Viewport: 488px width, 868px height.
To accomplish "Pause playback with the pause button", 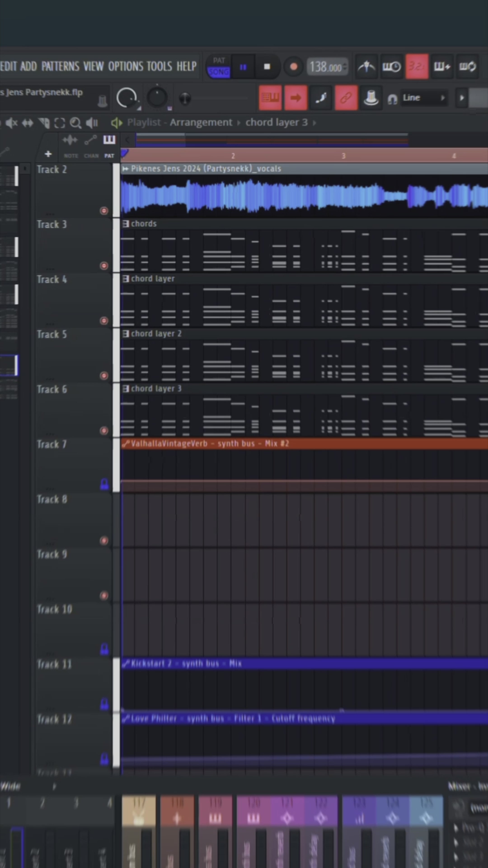I will 243,67.
